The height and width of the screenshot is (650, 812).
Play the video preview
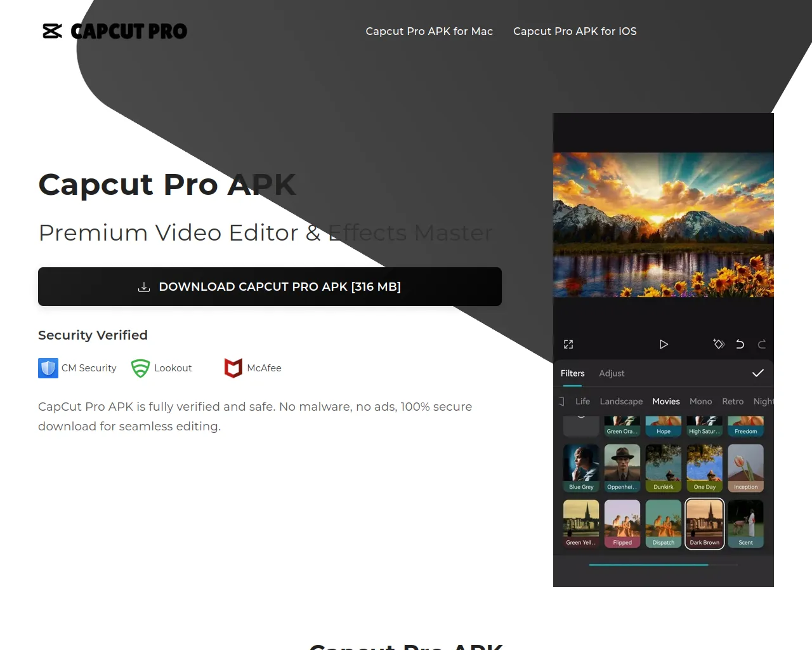coord(664,344)
